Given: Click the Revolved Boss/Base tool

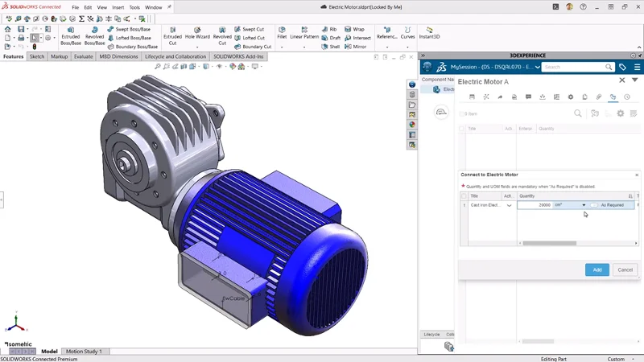Looking at the screenshot, I should 95,33.
